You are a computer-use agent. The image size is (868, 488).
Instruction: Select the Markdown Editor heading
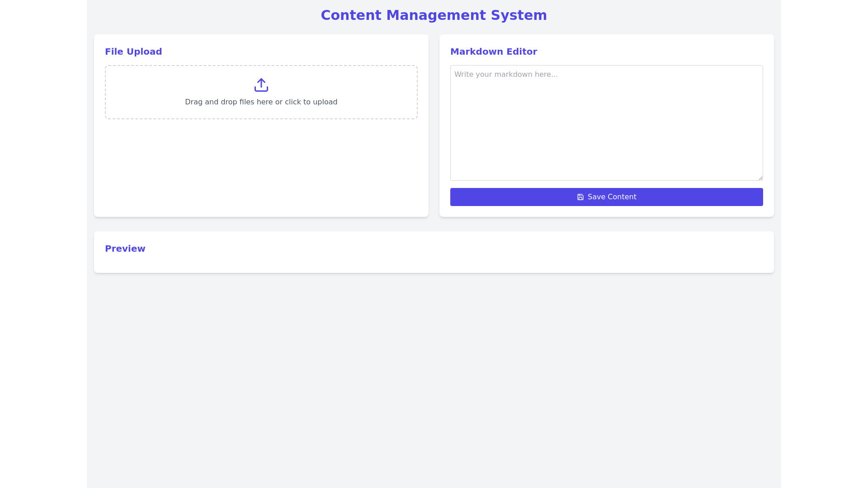pos(494,52)
